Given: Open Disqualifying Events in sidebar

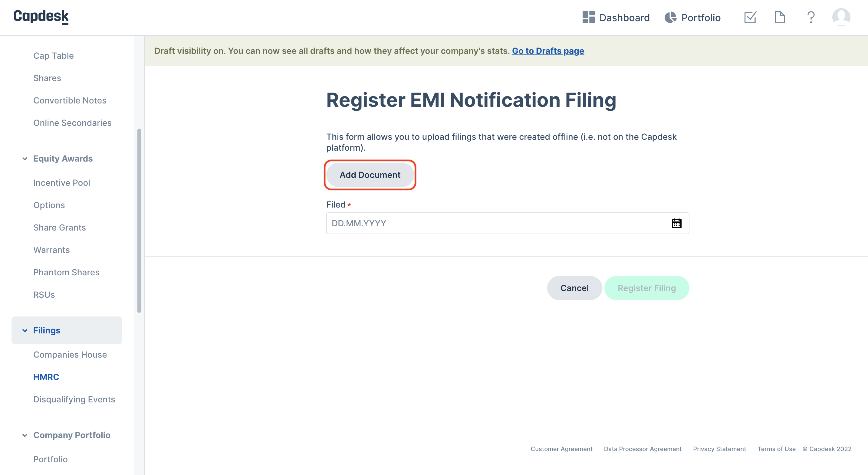Looking at the screenshot, I should click(74, 400).
